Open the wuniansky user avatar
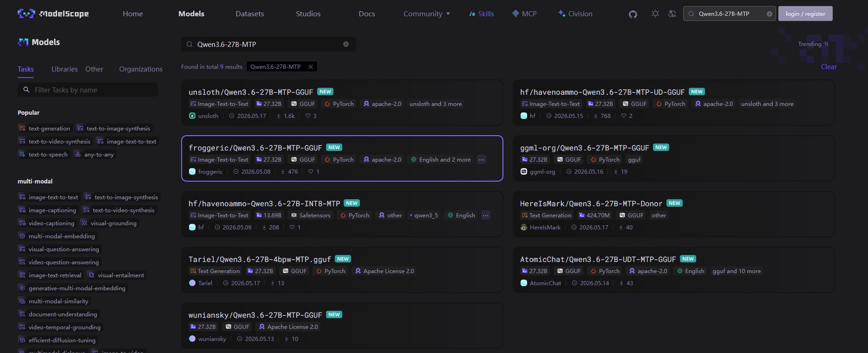The image size is (868, 353). 192,339
